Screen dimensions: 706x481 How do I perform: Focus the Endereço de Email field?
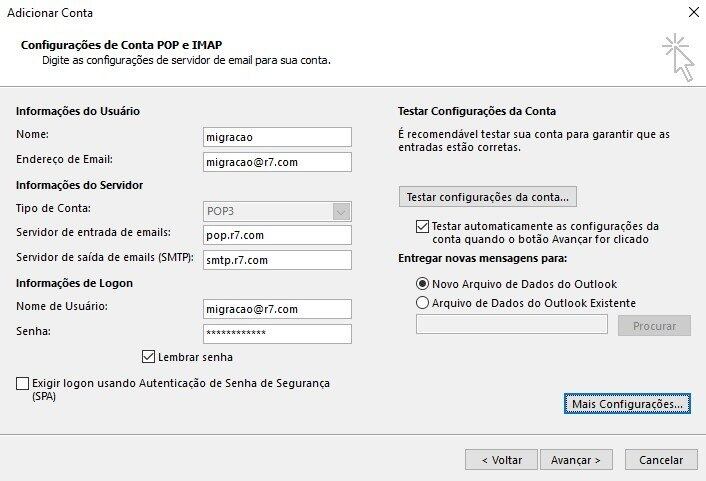pos(277,162)
